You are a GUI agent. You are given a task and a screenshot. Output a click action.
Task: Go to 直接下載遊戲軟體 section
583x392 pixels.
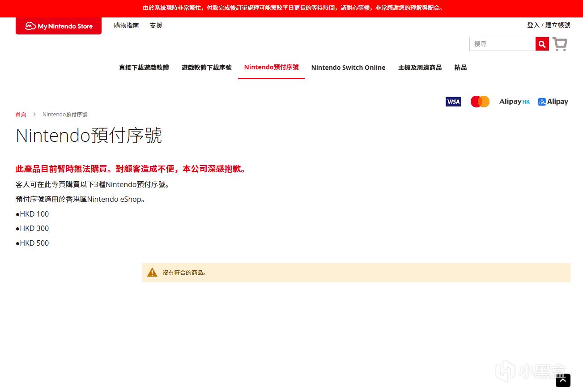point(144,68)
